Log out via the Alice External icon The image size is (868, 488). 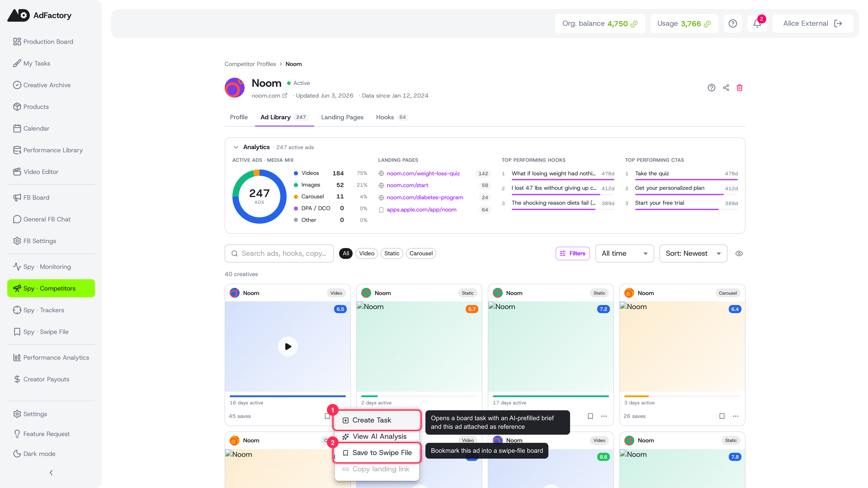coord(838,23)
